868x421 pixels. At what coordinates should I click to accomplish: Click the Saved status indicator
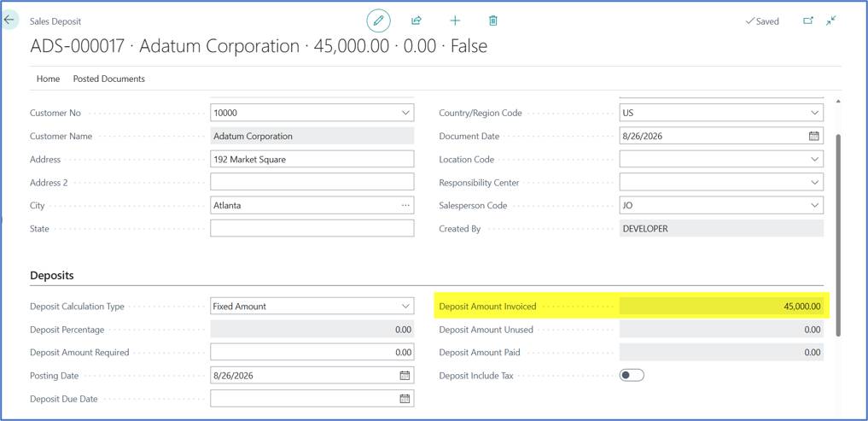[762, 21]
